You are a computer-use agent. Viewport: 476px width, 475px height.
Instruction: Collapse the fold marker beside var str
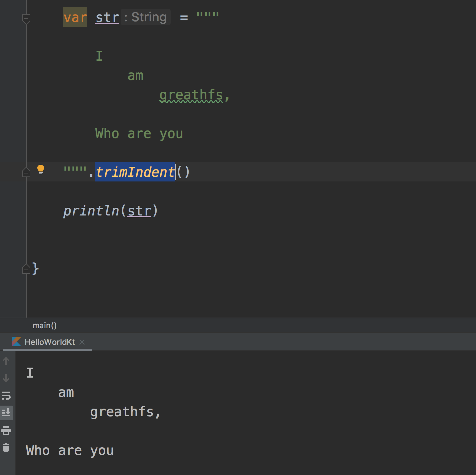pyautogui.click(x=26, y=19)
